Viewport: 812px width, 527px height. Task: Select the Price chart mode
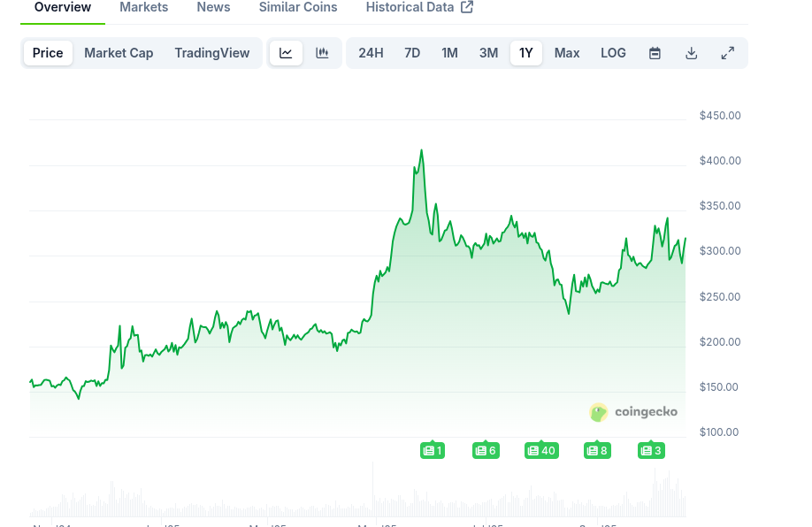(x=48, y=53)
